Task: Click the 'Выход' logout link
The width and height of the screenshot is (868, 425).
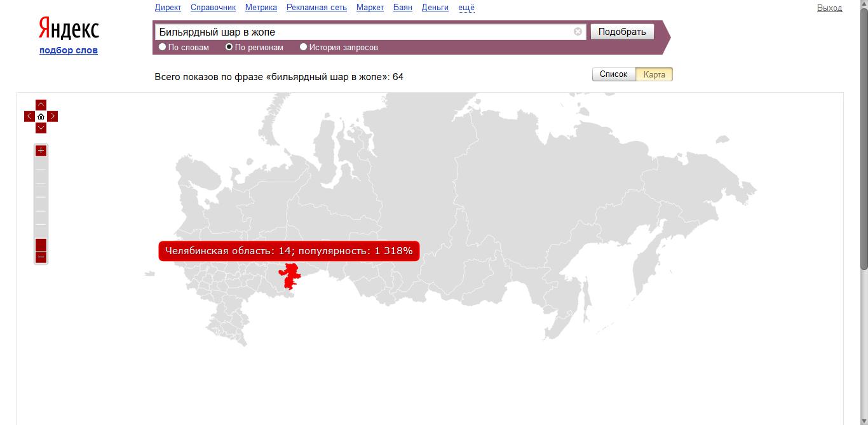Action: point(829,8)
